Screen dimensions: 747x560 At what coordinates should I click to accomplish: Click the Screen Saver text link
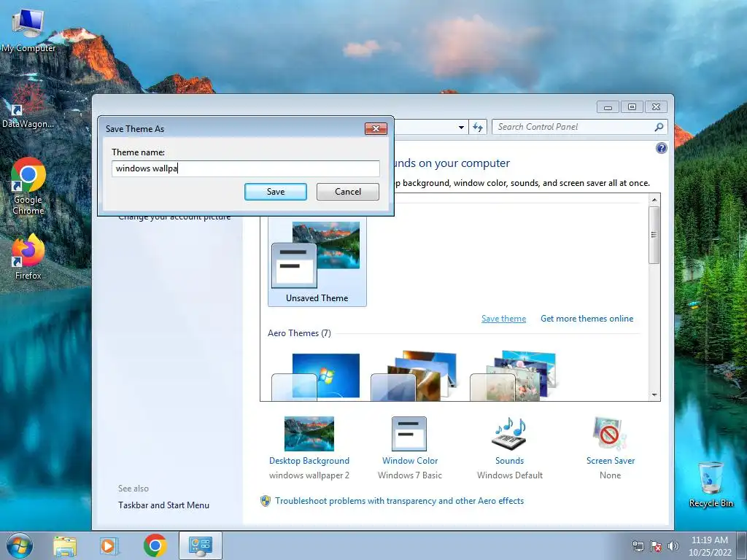tap(611, 461)
